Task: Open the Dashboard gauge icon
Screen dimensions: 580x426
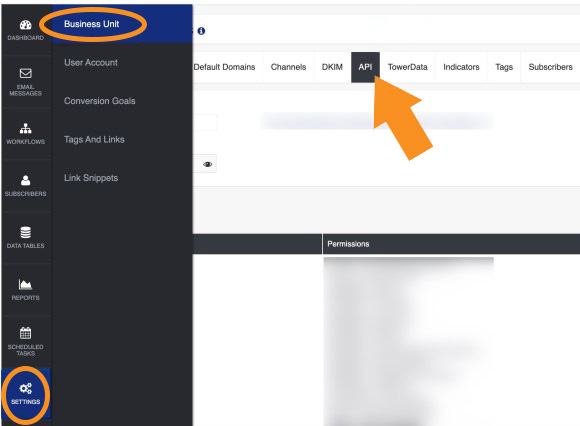Action: (x=26, y=25)
